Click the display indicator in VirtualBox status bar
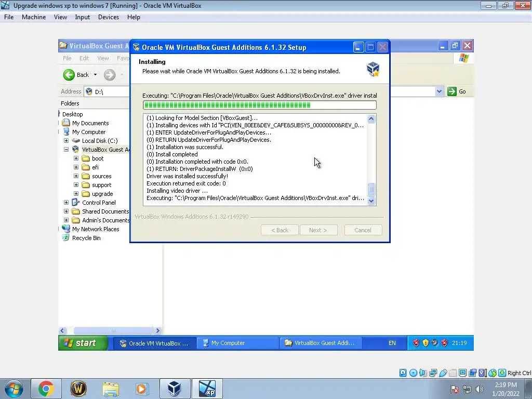Viewport: 532px width, 399px height. 462,373
